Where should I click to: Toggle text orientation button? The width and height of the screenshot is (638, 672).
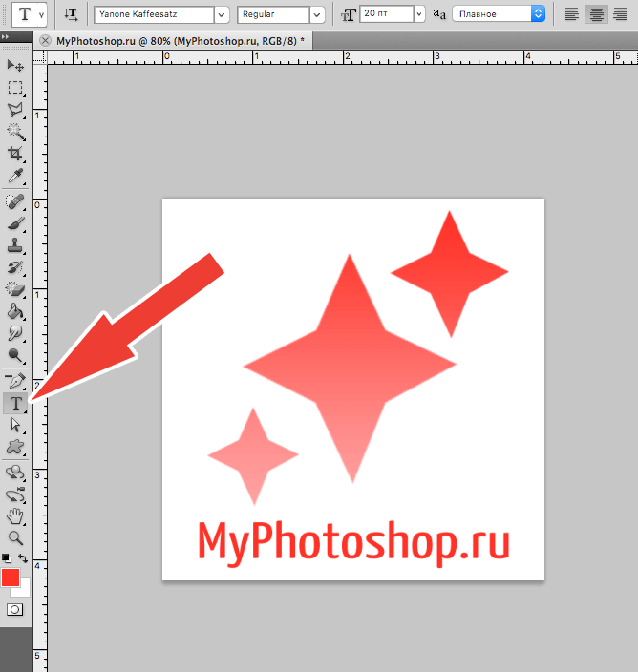coord(72,14)
